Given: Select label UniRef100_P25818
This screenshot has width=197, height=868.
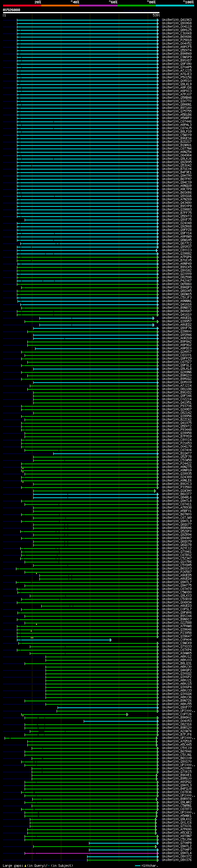Looking at the screenshot, I should [177, 40].
